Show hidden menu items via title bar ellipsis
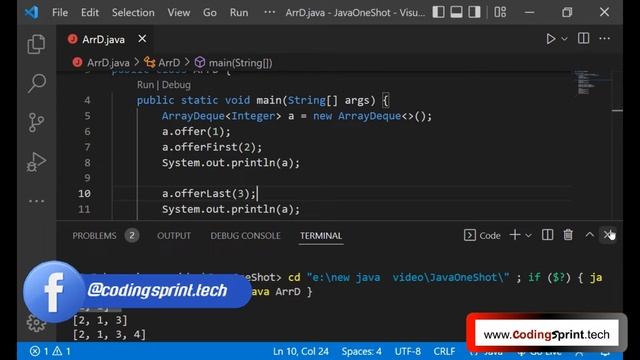The height and width of the screenshot is (360, 640). 269,12
